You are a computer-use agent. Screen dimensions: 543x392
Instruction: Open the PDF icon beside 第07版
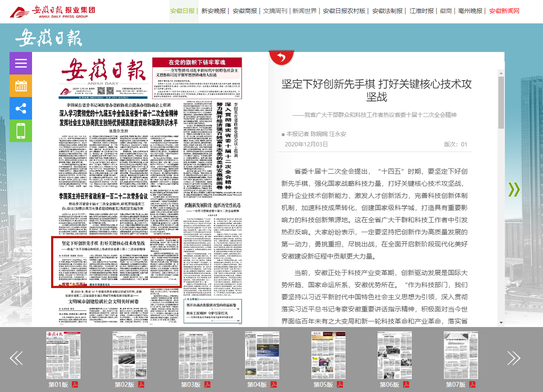(472, 385)
